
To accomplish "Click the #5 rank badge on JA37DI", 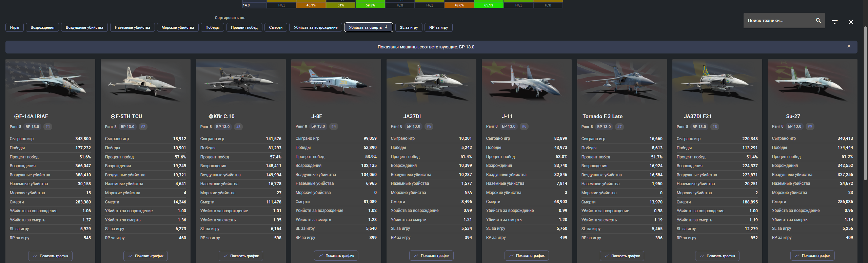I will (x=429, y=126).
